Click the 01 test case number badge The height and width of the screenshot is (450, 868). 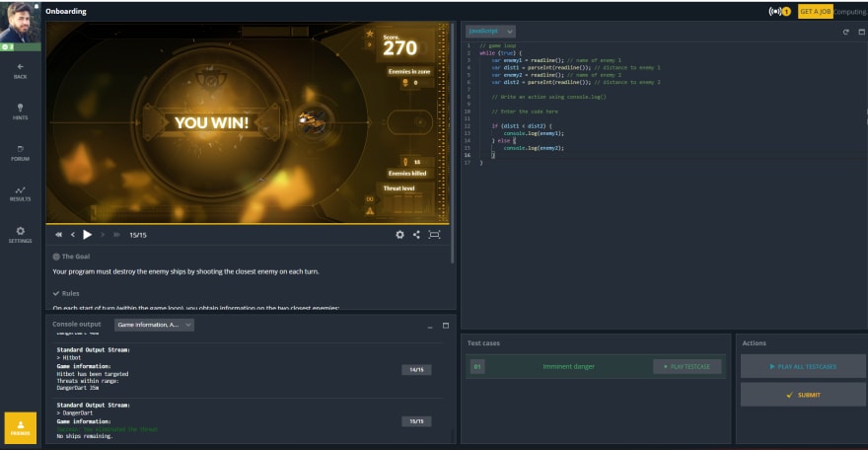(477, 366)
